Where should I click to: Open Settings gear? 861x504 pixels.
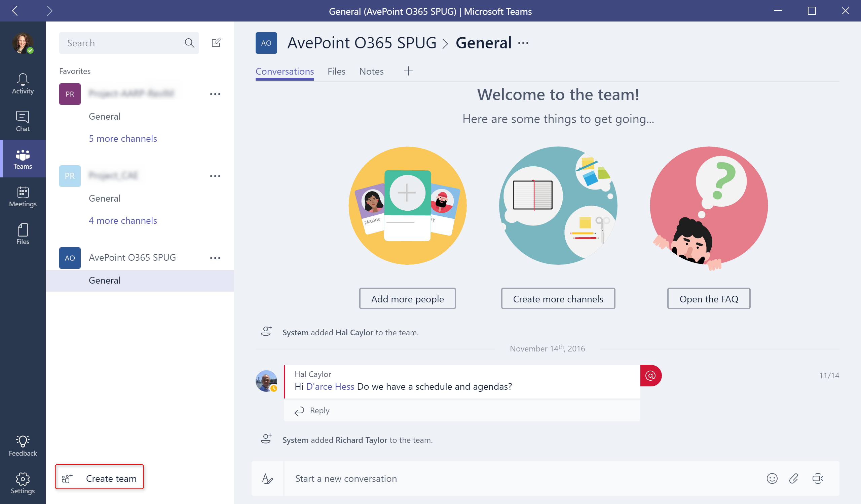pos(23,483)
